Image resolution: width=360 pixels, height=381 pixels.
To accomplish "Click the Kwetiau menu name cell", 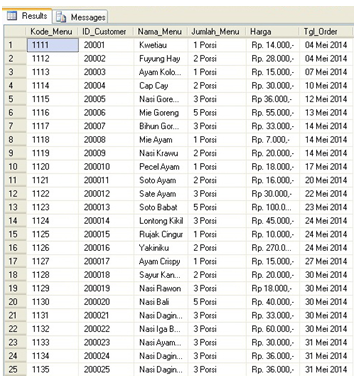I will [x=161, y=45].
